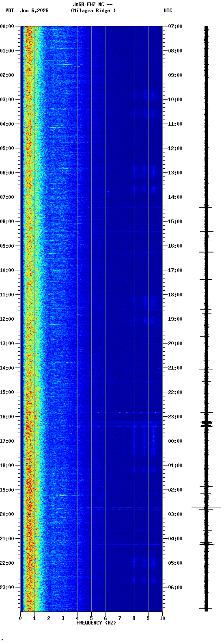Click the largest seismogram spike near 19:45 PDT
This screenshot has width=224, height=644.
[x=206, y=507]
